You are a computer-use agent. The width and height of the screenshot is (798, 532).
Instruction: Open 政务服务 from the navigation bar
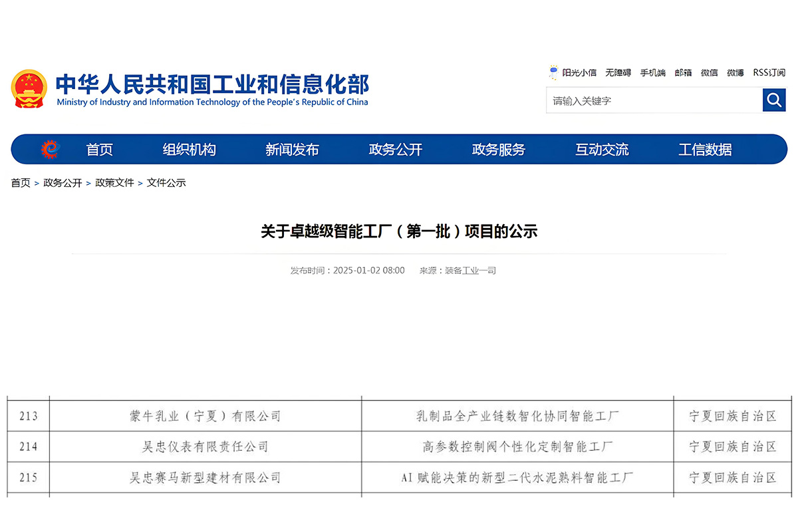click(x=498, y=150)
